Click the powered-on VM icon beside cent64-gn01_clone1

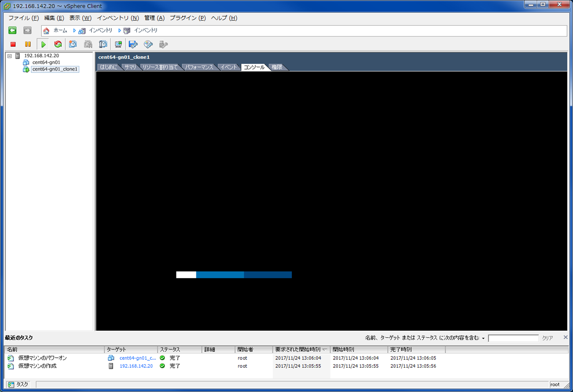point(26,70)
